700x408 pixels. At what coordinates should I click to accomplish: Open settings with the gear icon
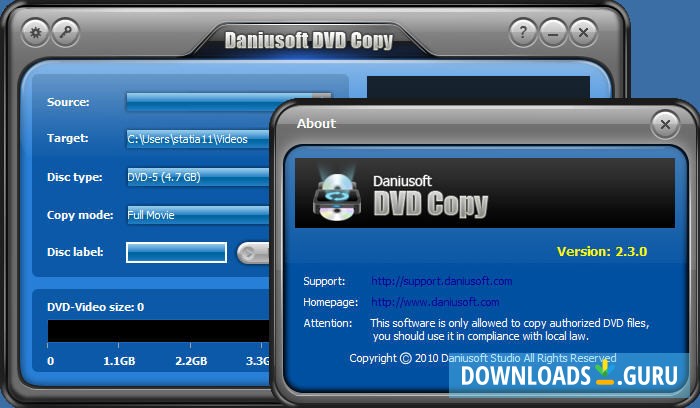pyautogui.click(x=36, y=33)
